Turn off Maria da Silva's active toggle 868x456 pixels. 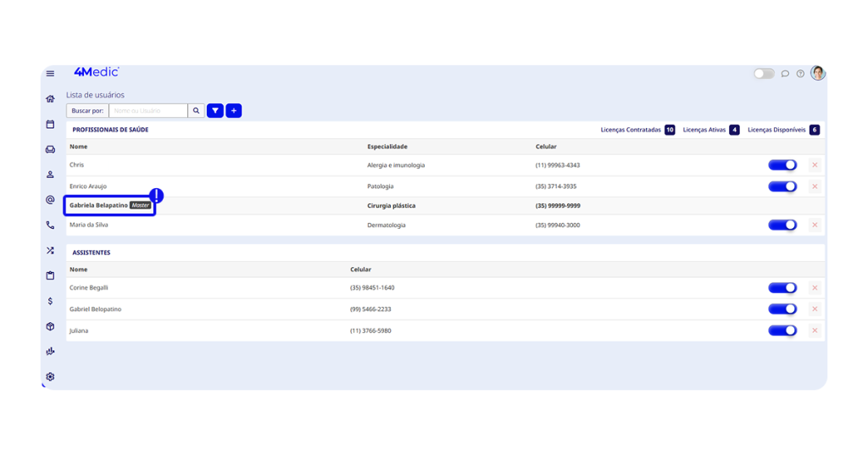tap(782, 225)
